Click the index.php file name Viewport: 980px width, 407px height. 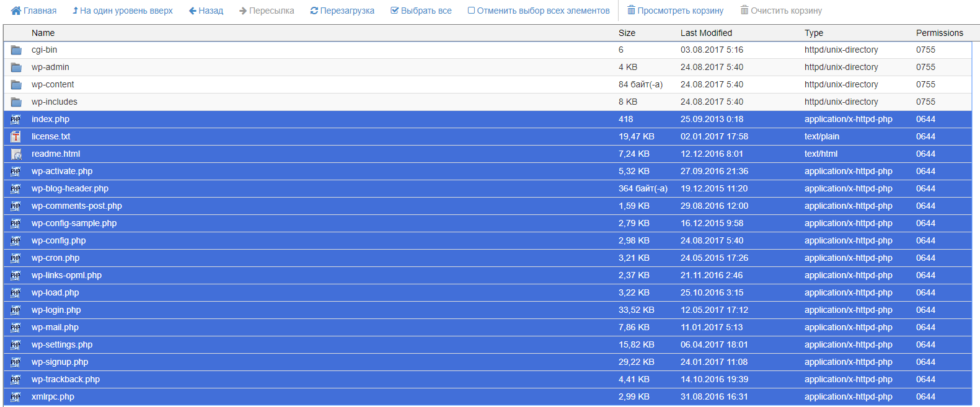50,120
